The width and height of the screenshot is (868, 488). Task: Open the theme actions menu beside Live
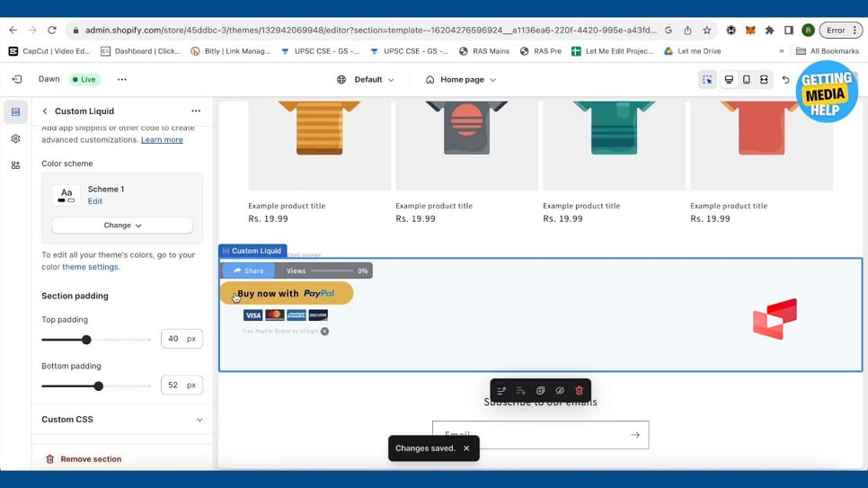point(122,79)
